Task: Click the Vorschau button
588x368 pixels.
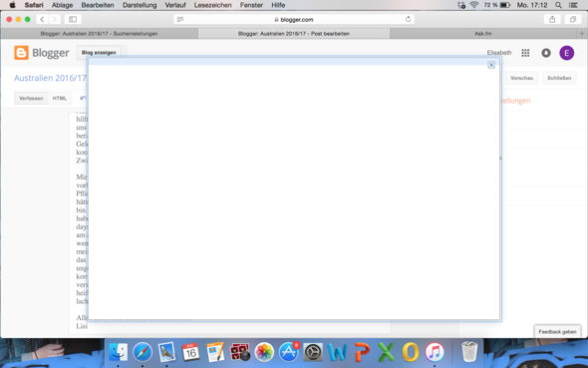Action: pos(521,78)
